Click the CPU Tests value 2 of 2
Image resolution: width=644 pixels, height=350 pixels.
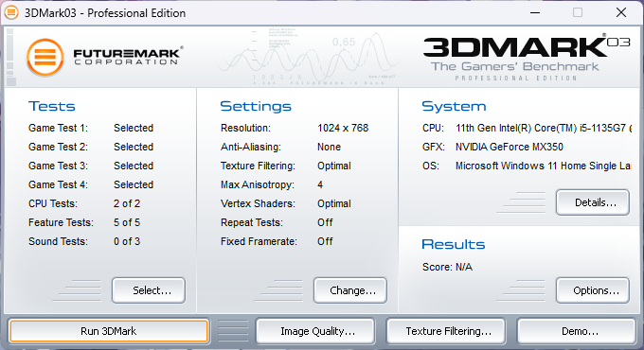click(x=127, y=203)
